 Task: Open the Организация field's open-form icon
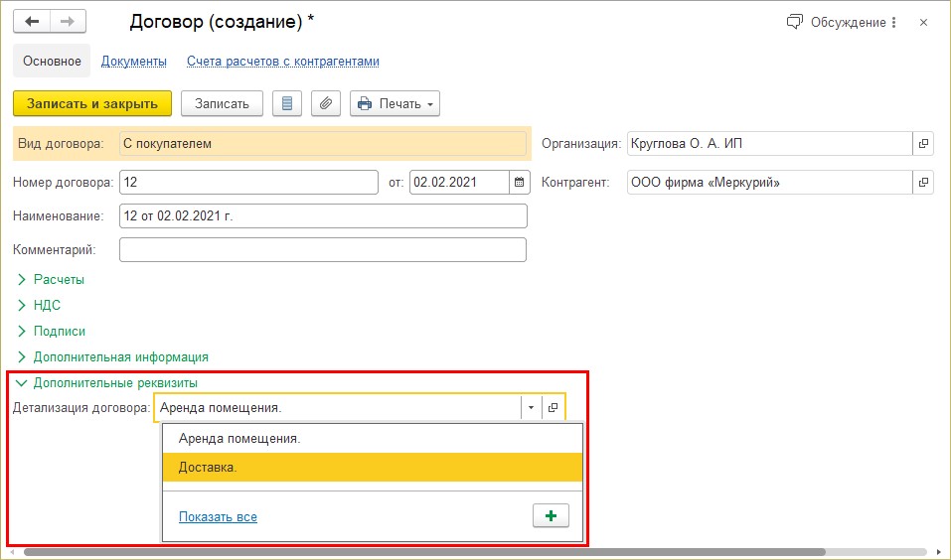point(923,144)
